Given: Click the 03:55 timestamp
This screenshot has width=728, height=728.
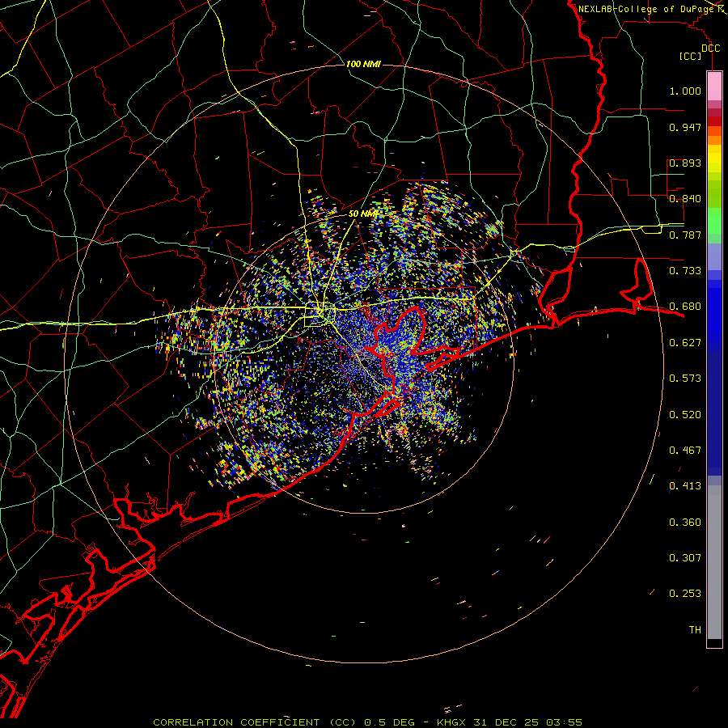Looking at the screenshot, I should (x=564, y=722).
